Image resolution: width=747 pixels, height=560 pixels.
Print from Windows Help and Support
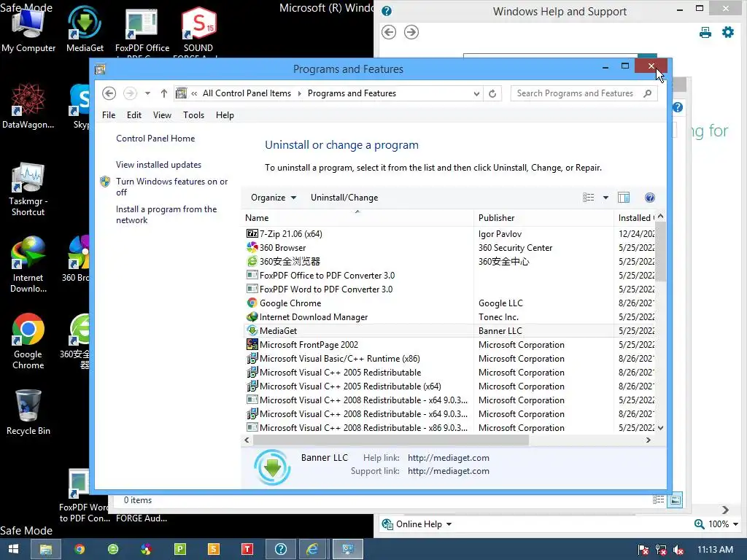click(x=705, y=32)
